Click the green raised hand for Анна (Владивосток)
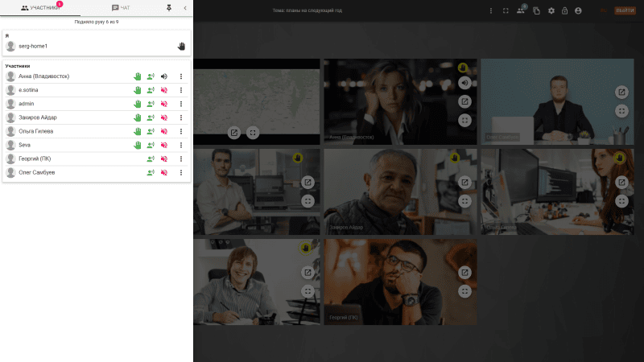The width and height of the screenshot is (644, 362). pyautogui.click(x=138, y=76)
